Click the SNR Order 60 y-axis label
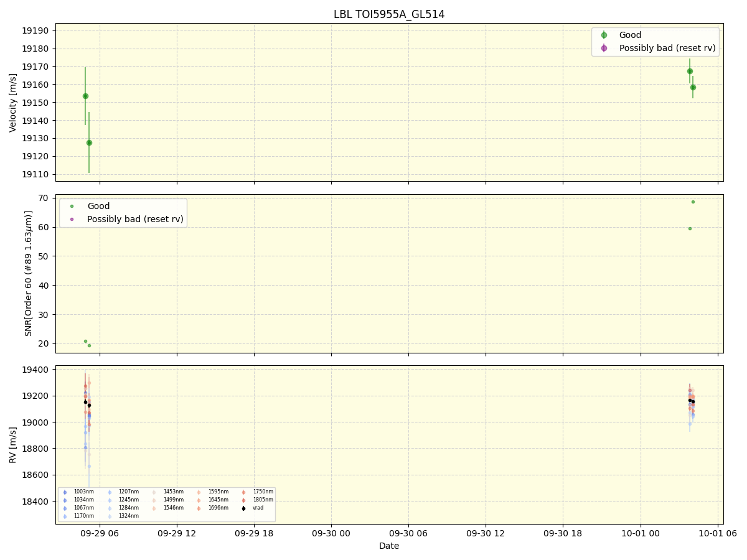The width and height of the screenshot is (747, 560). pyautogui.click(x=29, y=274)
